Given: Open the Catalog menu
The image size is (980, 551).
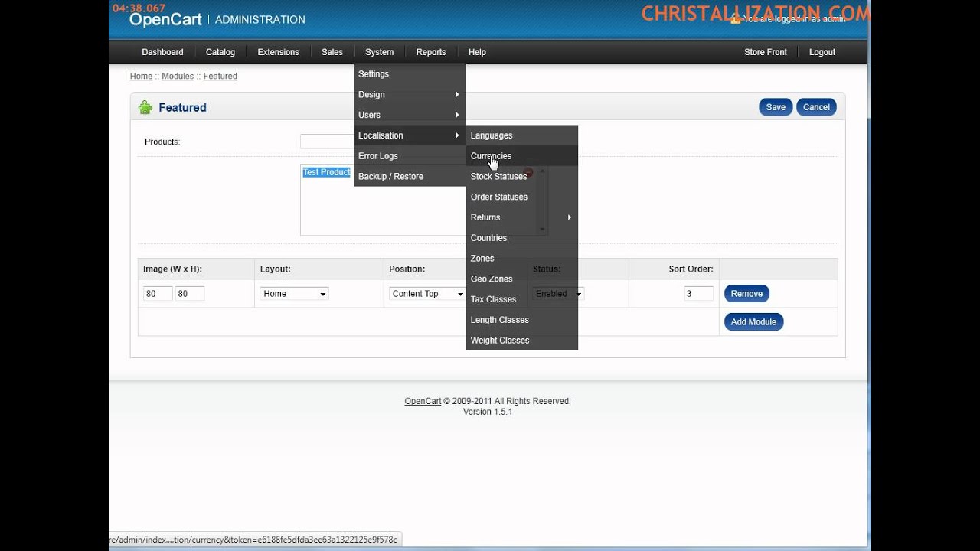Looking at the screenshot, I should [220, 52].
